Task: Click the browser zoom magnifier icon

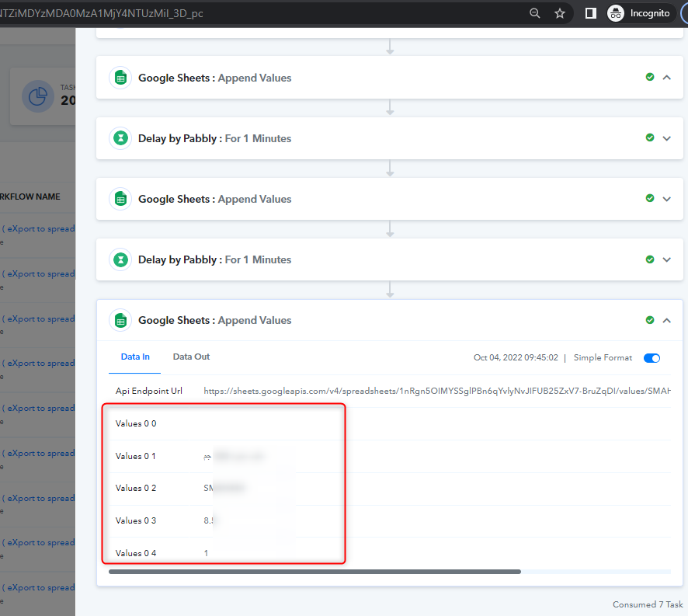Action: [x=534, y=13]
